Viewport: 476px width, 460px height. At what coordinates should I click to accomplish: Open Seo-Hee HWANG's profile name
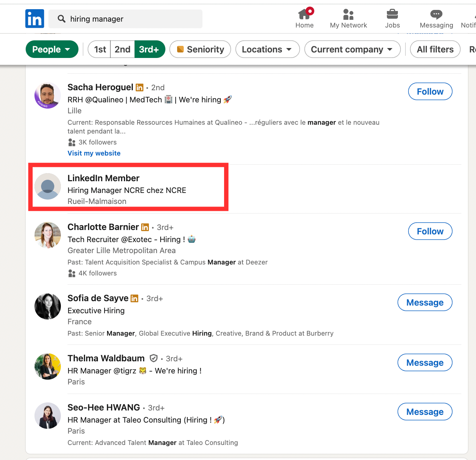click(104, 408)
